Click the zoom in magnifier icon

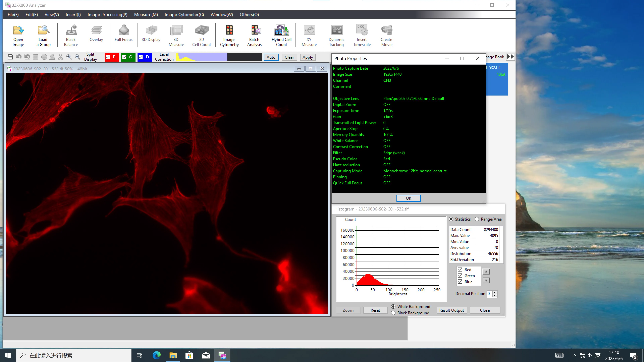(x=69, y=57)
